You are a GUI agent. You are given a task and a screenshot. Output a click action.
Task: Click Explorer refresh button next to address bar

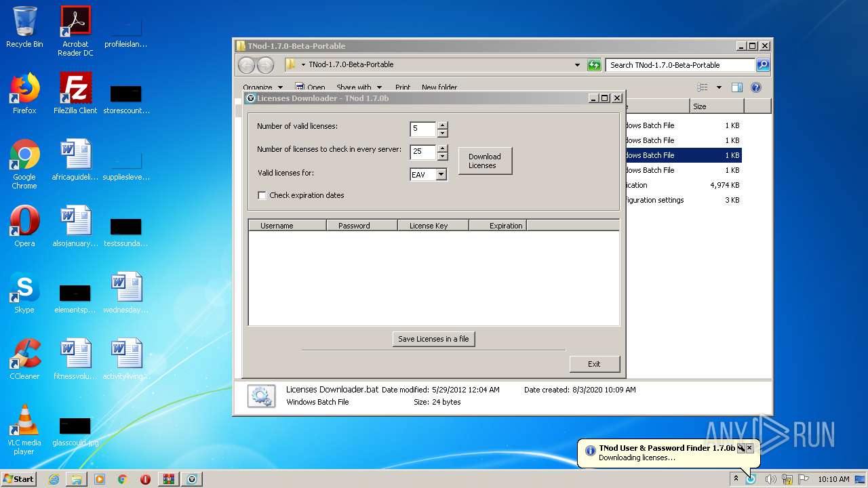pos(594,65)
